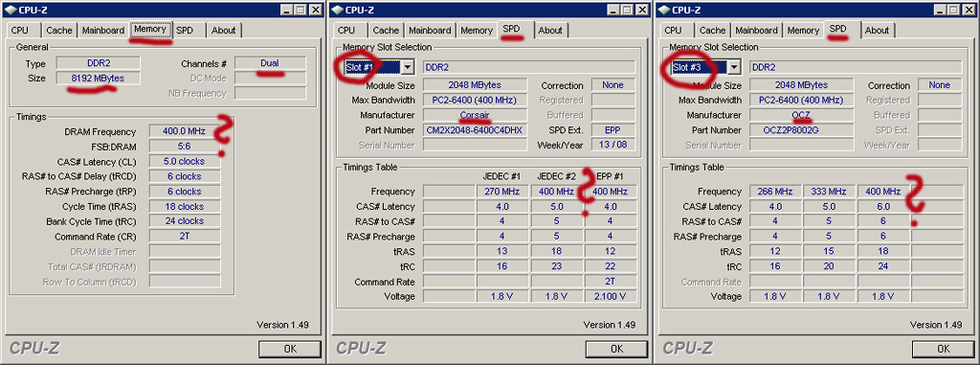Close the middle CPU-Z window
Screen dimensions: 980x365
click(642, 10)
